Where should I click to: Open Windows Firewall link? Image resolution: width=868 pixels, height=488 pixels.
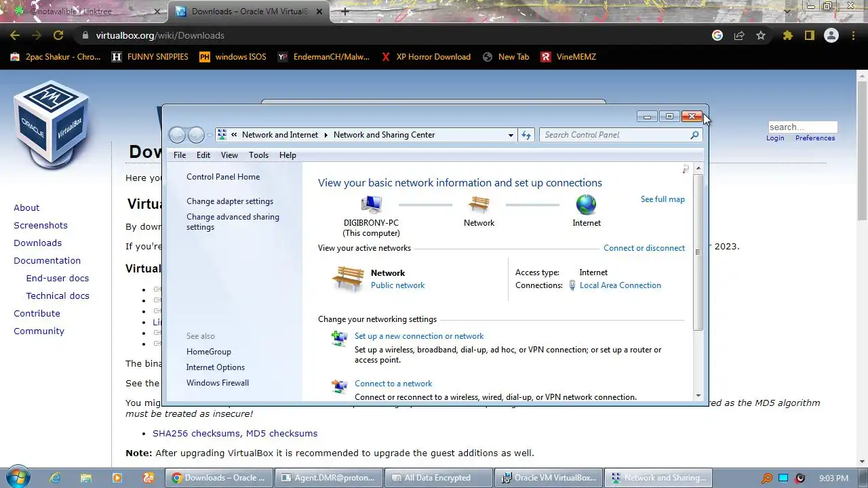click(x=218, y=383)
